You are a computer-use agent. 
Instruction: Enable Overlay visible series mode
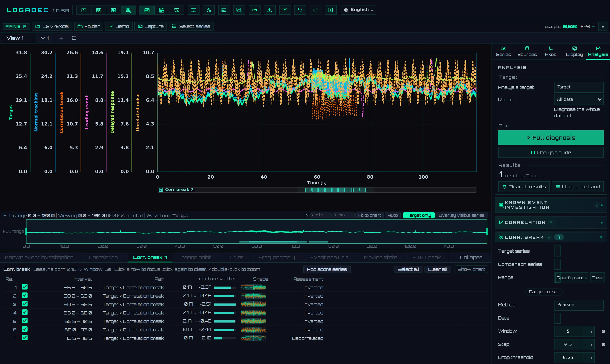click(462, 215)
